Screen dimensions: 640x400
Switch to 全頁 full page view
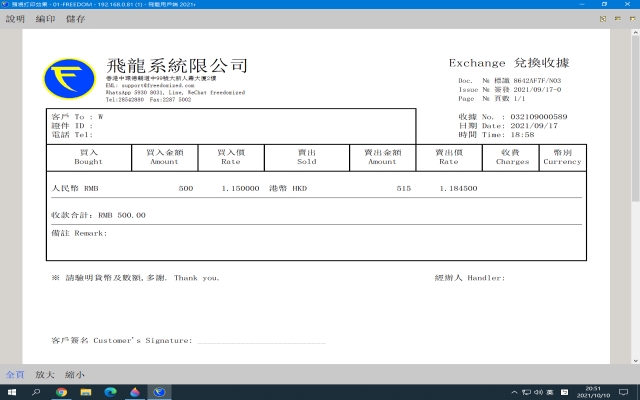tap(15, 374)
